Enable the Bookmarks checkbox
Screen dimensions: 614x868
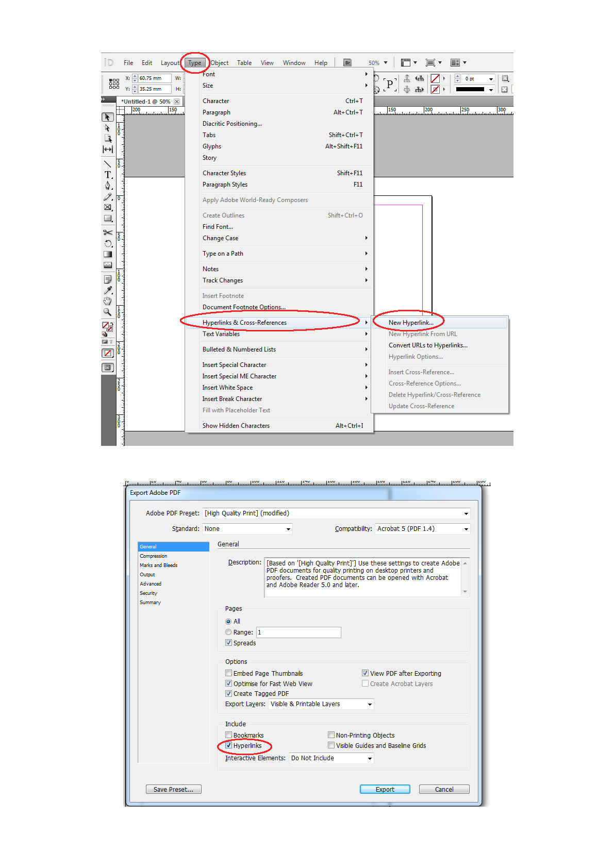(228, 735)
